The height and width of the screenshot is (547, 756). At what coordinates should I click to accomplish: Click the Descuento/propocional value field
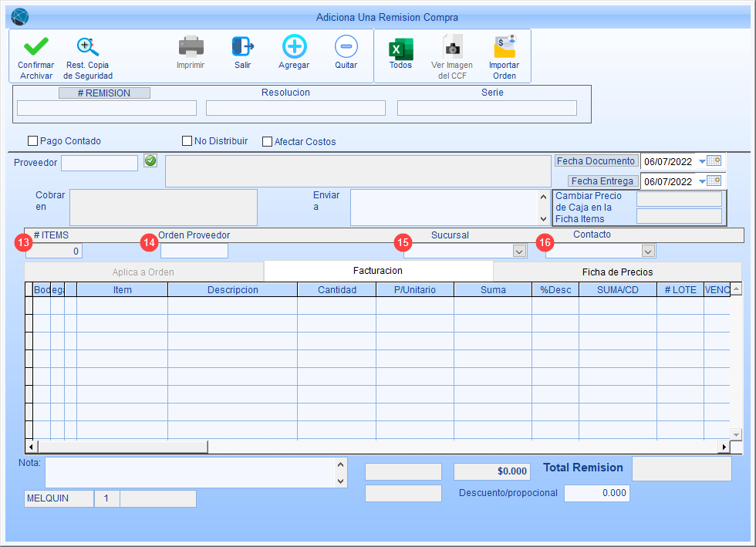coord(597,493)
